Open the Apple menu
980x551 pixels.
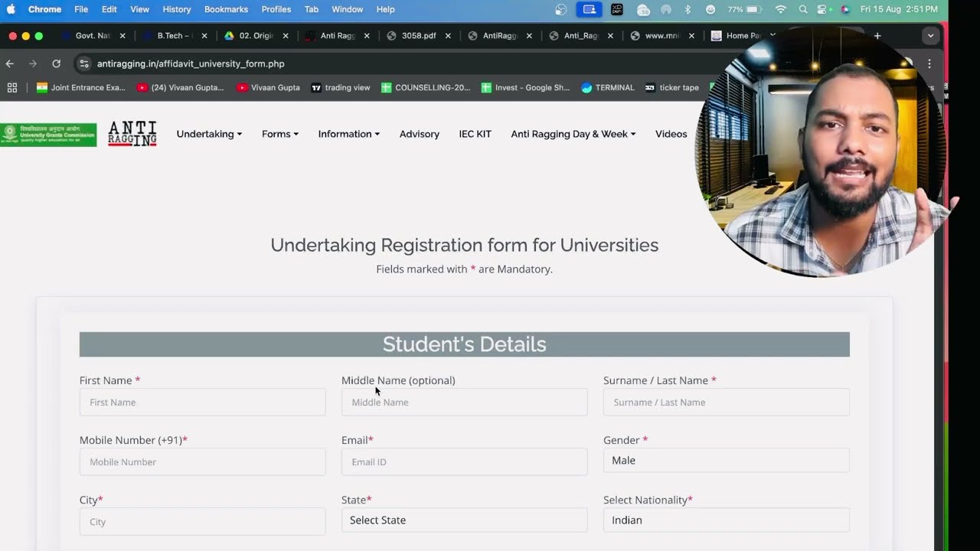tap(11, 9)
